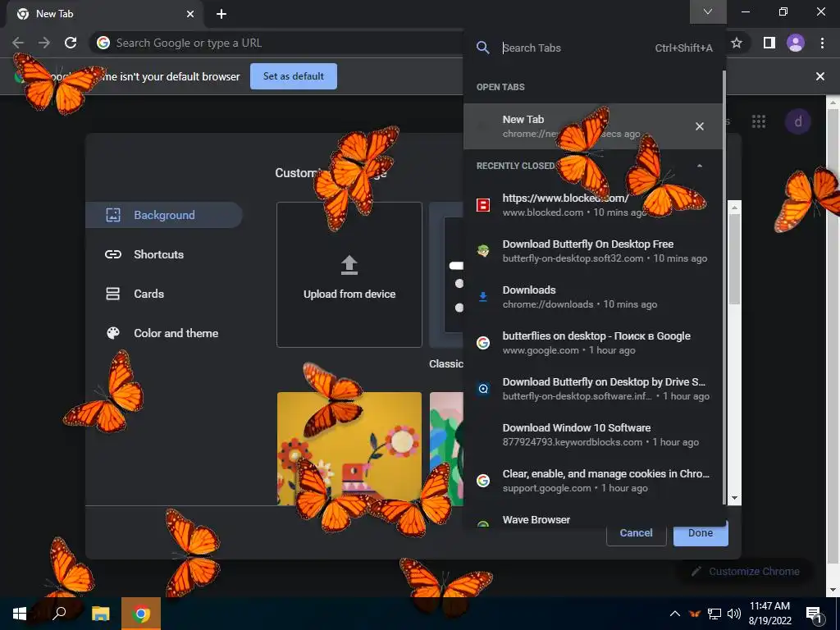Viewport: 840px width, 630px height.
Task: Choose Upload from device tile
Action: [349, 275]
